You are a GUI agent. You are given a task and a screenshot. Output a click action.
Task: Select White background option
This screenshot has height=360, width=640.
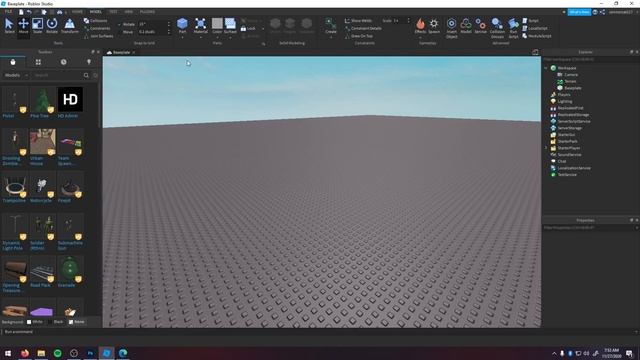tap(35, 322)
